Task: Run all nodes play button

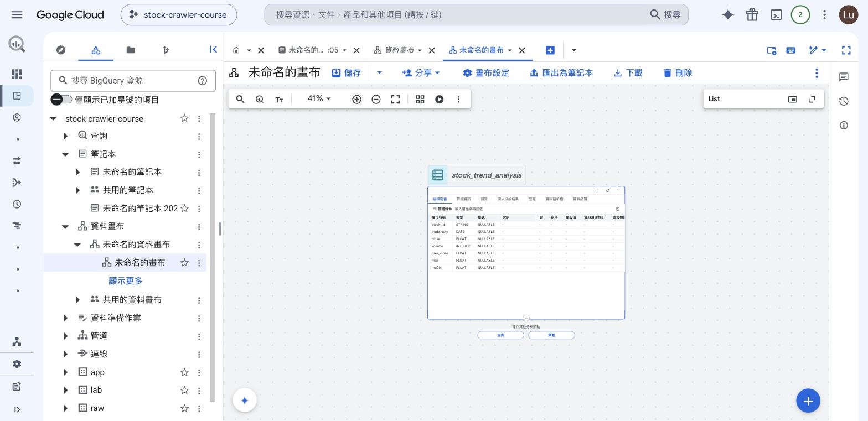Action: tap(439, 99)
